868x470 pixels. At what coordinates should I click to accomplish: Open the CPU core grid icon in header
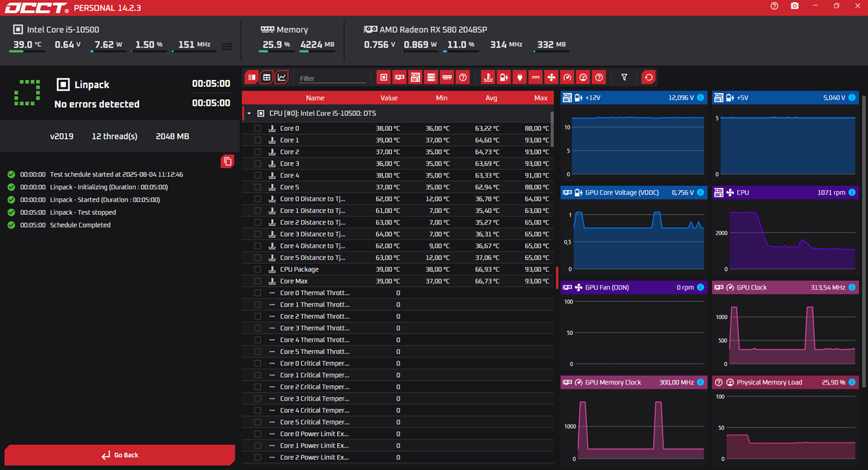(227, 46)
